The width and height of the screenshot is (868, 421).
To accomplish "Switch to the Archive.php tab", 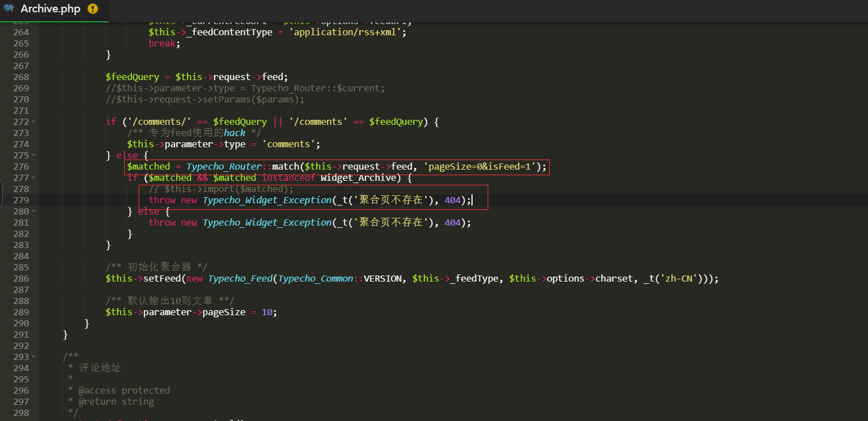I will 50,9.
